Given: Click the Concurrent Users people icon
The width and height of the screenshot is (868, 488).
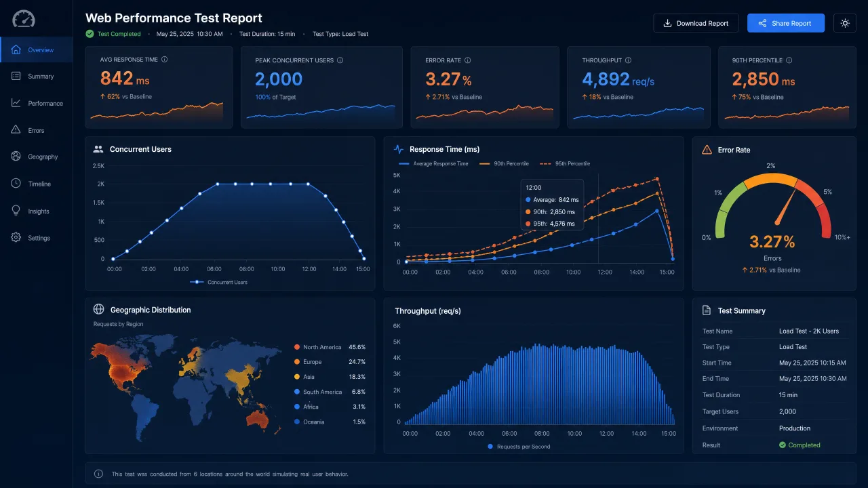Looking at the screenshot, I should coord(98,149).
